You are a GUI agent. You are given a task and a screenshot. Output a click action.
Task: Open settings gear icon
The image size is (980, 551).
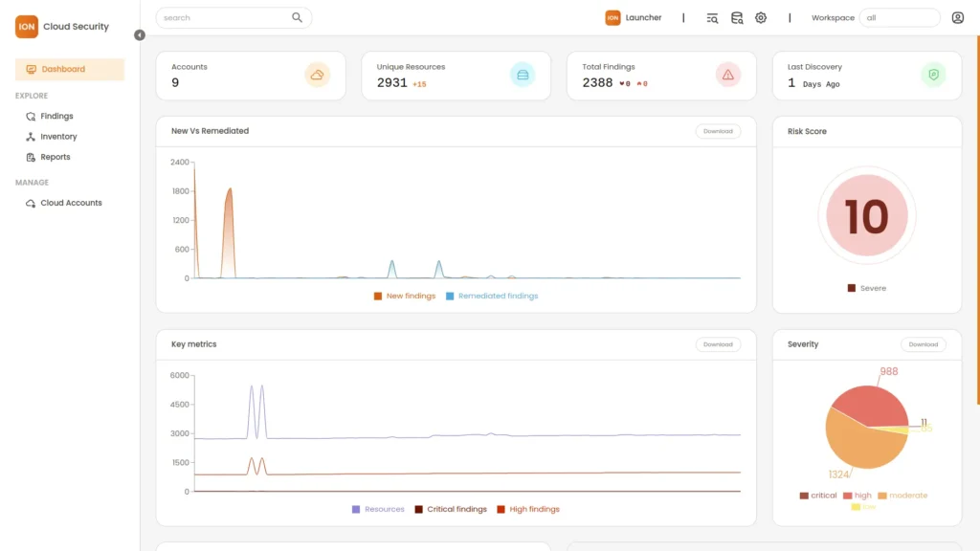click(x=761, y=18)
